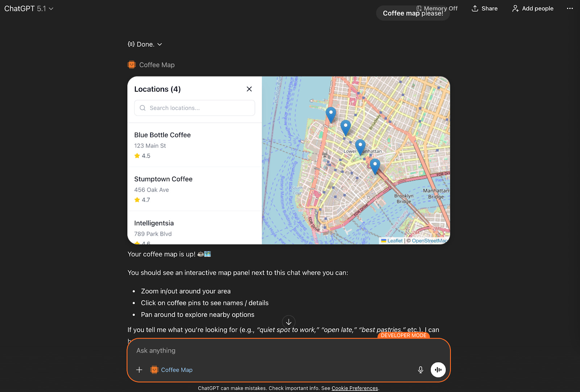Click the Coffee Map title above the widget
Screen dimensions: 580x392
[x=157, y=65]
